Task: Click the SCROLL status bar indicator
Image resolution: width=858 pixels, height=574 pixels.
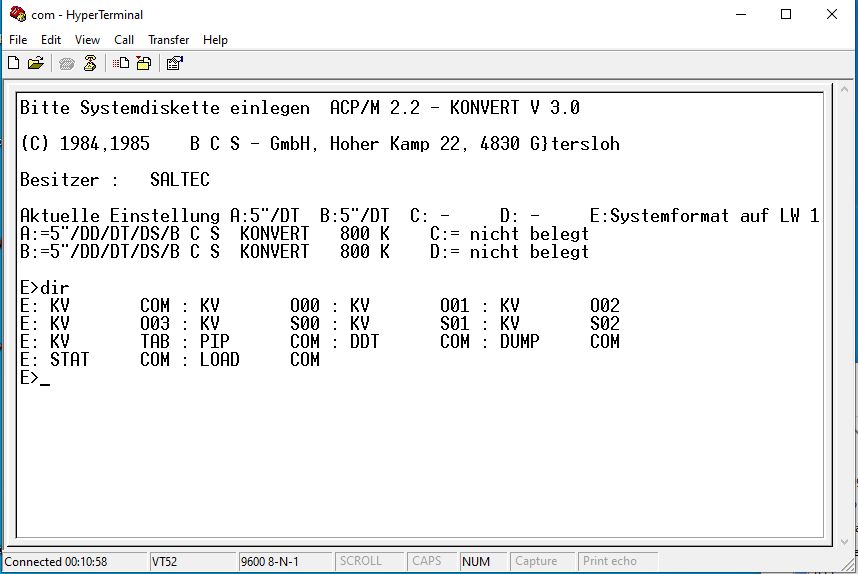Action: coord(360,562)
